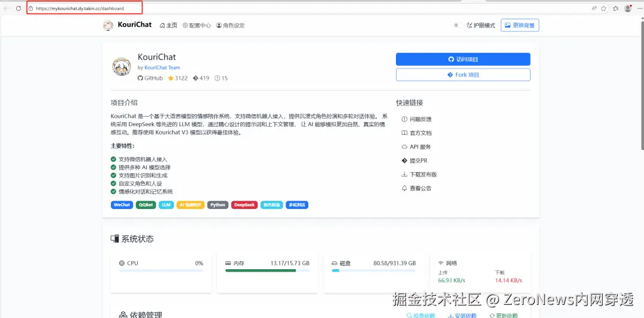Click the WeChat tag badge

click(122, 205)
